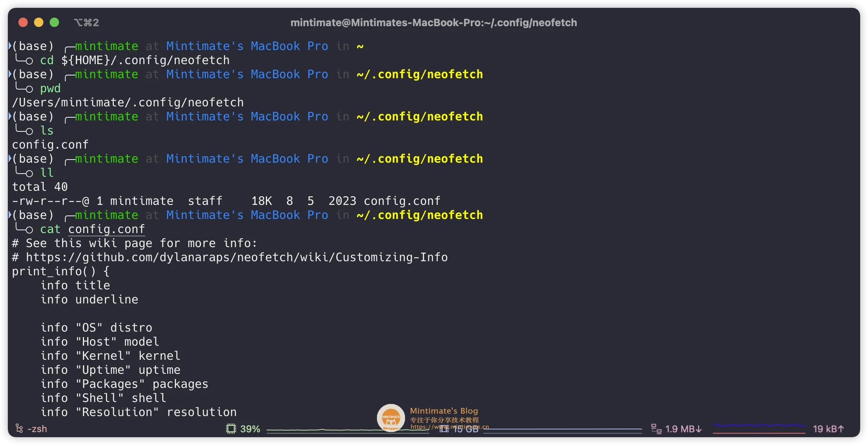
Task: Click the info "Host" model line
Action: [x=100, y=342]
